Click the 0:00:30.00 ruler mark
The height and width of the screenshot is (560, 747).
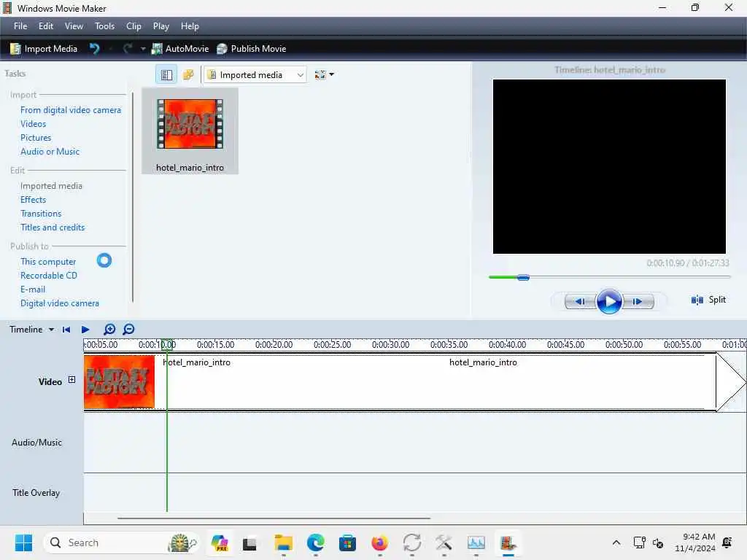click(x=390, y=345)
